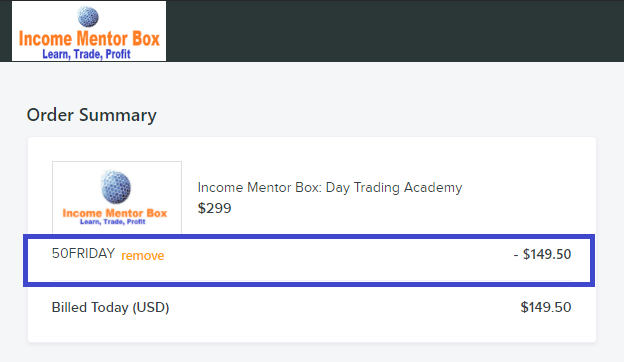Click the Income Mentor Box header logo
624x362 pixels.
(x=89, y=31)
